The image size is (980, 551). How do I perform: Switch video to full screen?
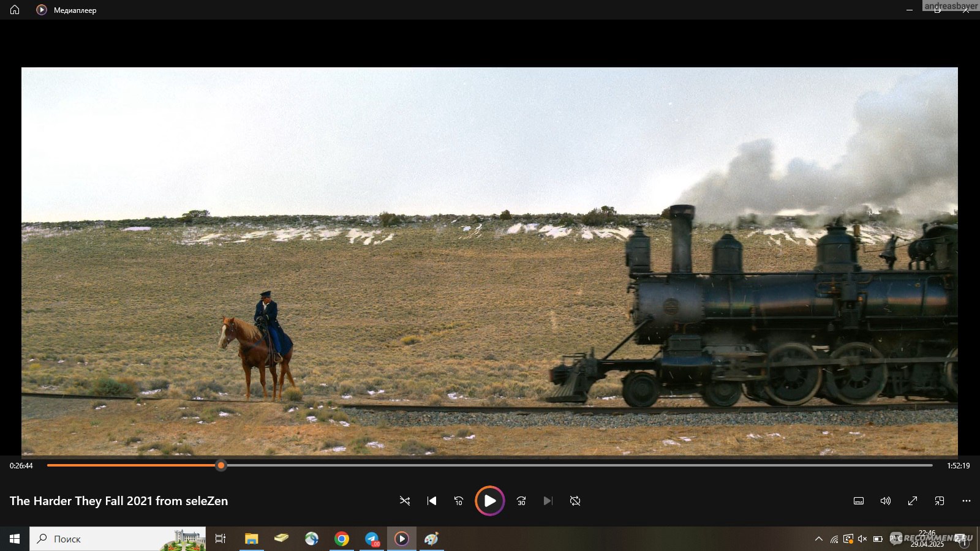pos(913,501)
